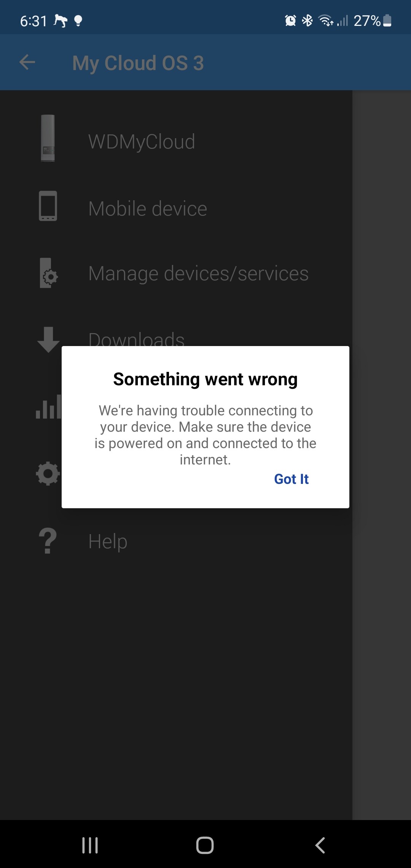Screen dimensions: 411x868
Task: Tap the Help question mark icon
Action: click(x=48, y=541)
